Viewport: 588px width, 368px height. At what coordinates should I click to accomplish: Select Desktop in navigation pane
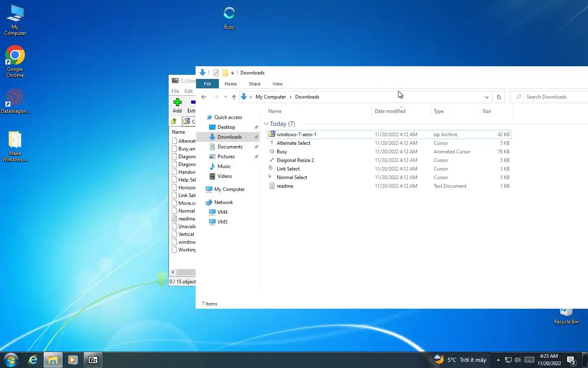click(226, 127)
